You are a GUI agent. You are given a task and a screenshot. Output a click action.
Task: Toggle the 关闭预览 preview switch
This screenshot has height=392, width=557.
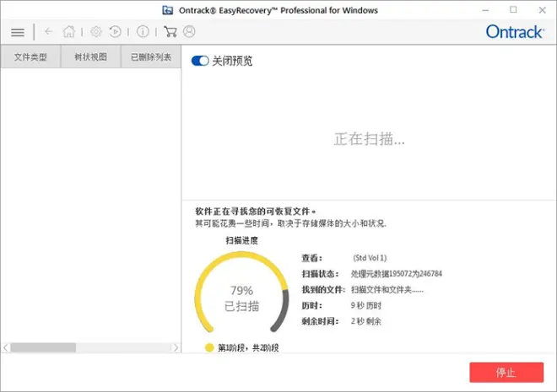[200, 61]
